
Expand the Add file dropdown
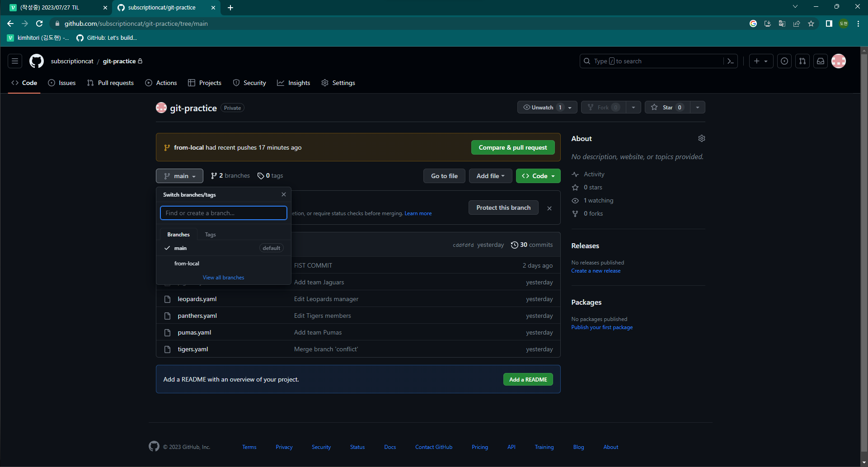[x=490, y=176]
